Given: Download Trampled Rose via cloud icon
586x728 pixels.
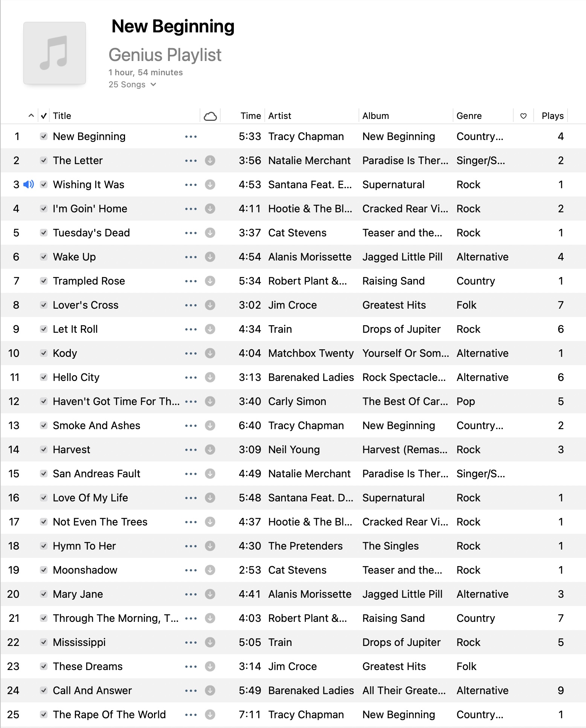Looking at the screenshot, I should (x=210, y=281).
